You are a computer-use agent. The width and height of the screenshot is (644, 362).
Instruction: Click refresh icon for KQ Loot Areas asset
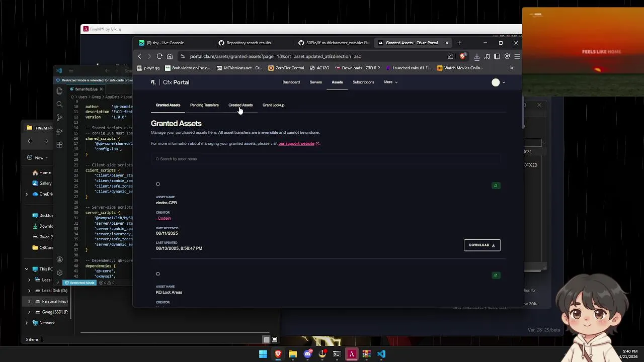(x=496, y=275)
